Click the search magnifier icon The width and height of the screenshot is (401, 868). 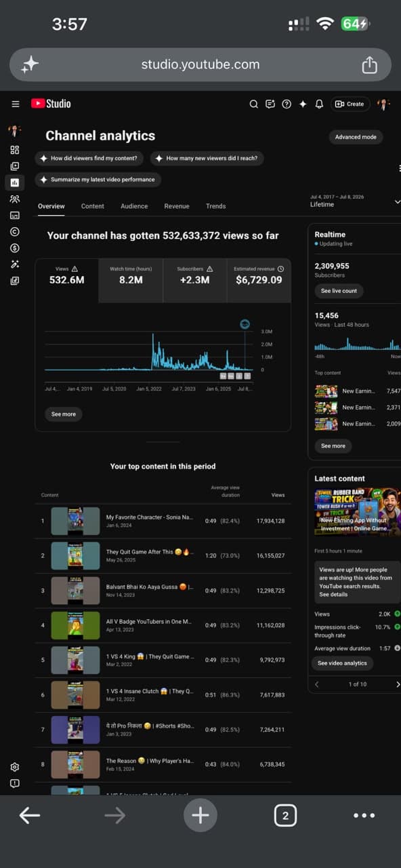[x=254, y=104]
